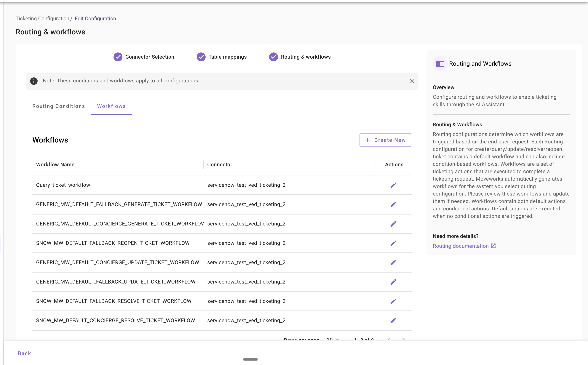588x365 pixels.
Task: Edit SNOW CONCIERGE_RESOLVE_TICKET workflow
Action: (393, 320)
